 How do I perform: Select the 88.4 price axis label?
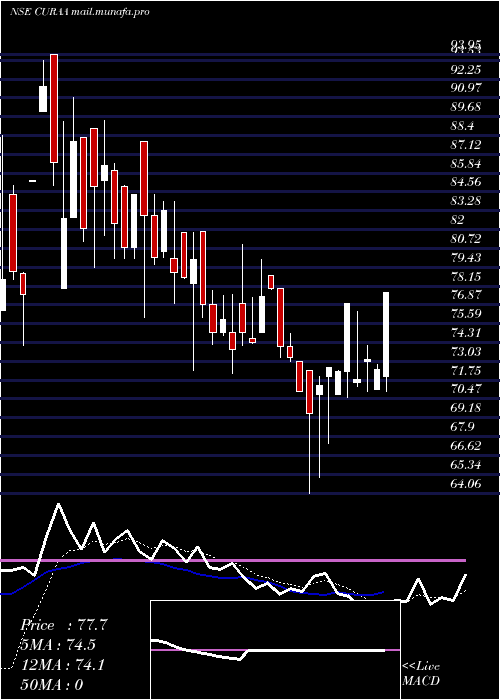[462, 126]
